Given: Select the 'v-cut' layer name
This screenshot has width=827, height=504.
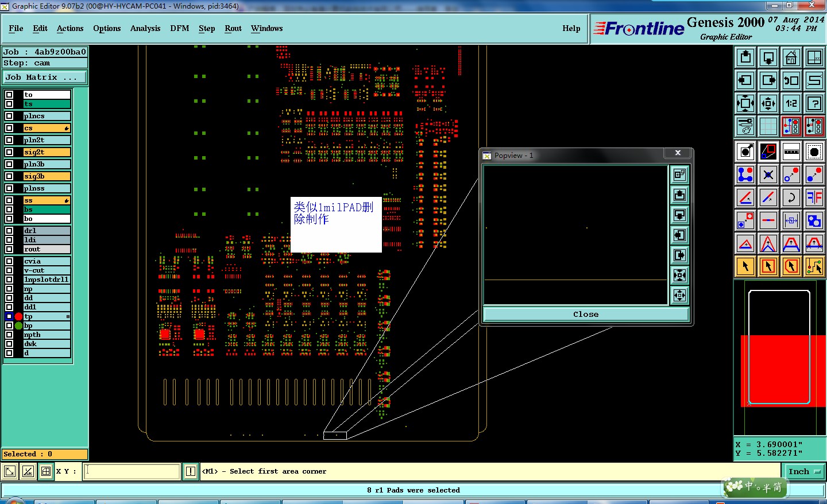Looking at the screenshot, I should pos(47,270).
